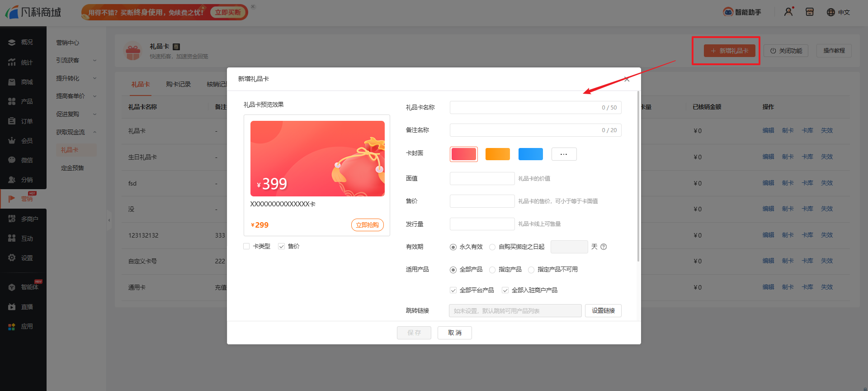
Task: Open the 订单 orders icon in sidebar
Action: point(12,121)
